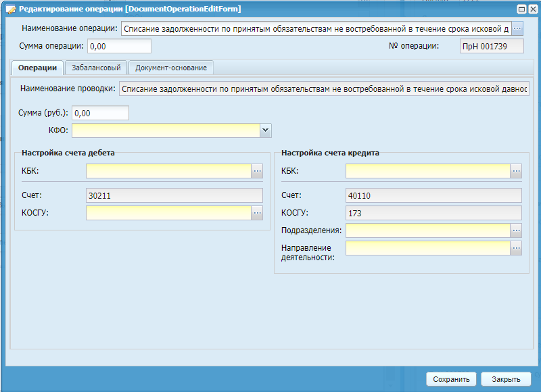Click the Наименование проводки text field

324,89
